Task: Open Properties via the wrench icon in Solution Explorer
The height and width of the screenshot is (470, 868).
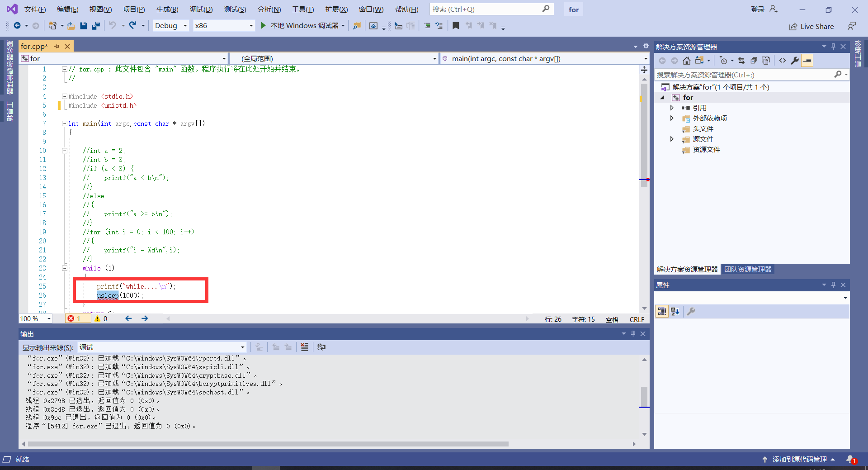Action: tap(795, 61)
